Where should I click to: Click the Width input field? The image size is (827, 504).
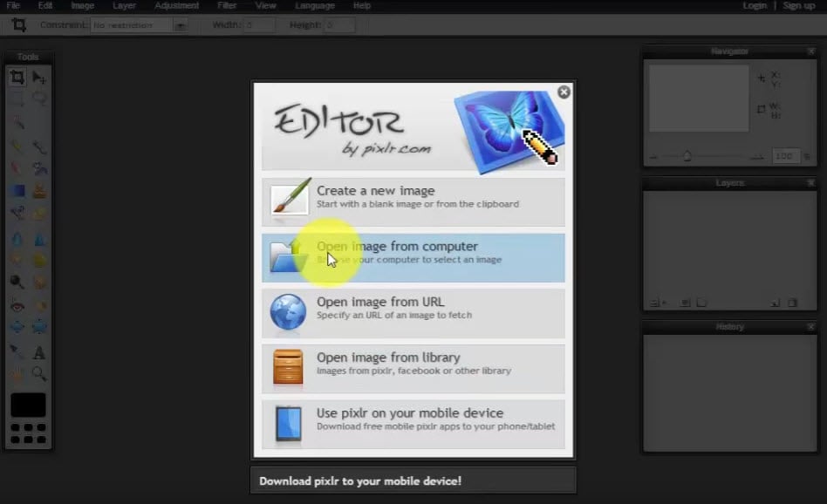[259, 24]
